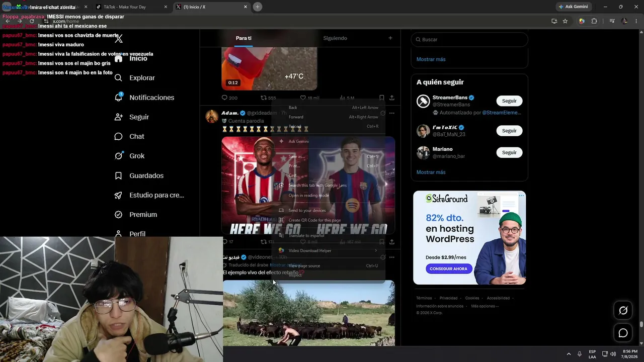Share Adam's Here We Go post
The height and width of the screenshot is (362, 644).
[391, 242]
